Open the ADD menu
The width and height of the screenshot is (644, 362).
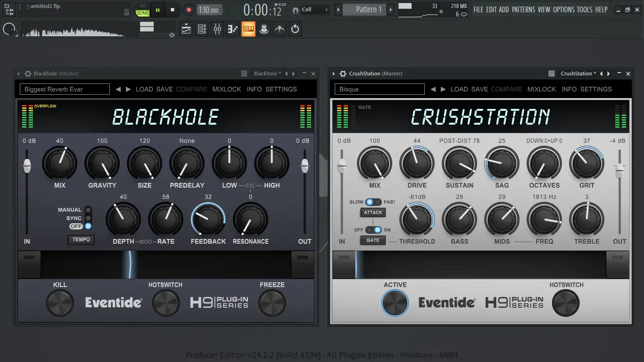coord(504,9)
